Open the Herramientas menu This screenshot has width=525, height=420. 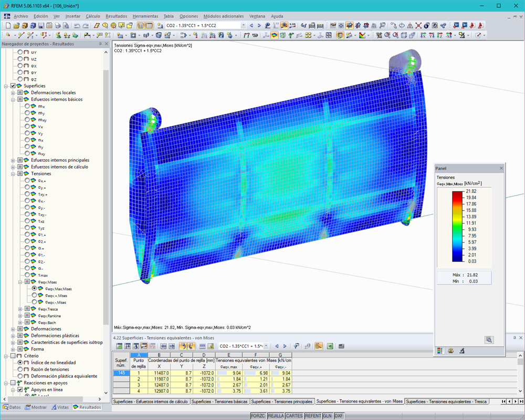[145, 16]
